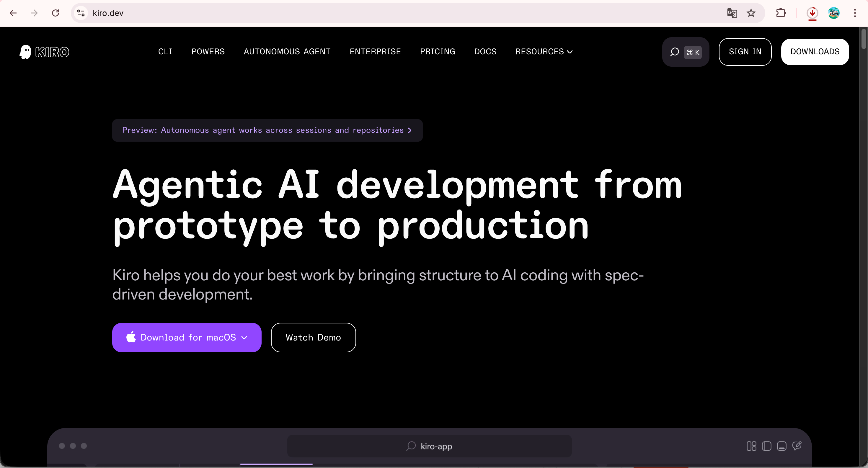Click the Google Translate icon in address bar
Viewport: 868px width, 468px height.
click(x=732, y=13)
